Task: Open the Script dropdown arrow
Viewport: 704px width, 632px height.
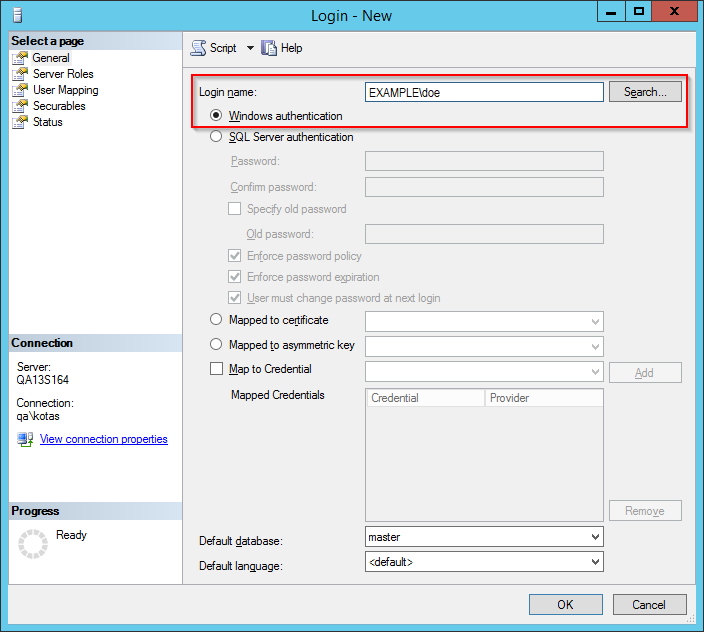Action: (250, 48)
